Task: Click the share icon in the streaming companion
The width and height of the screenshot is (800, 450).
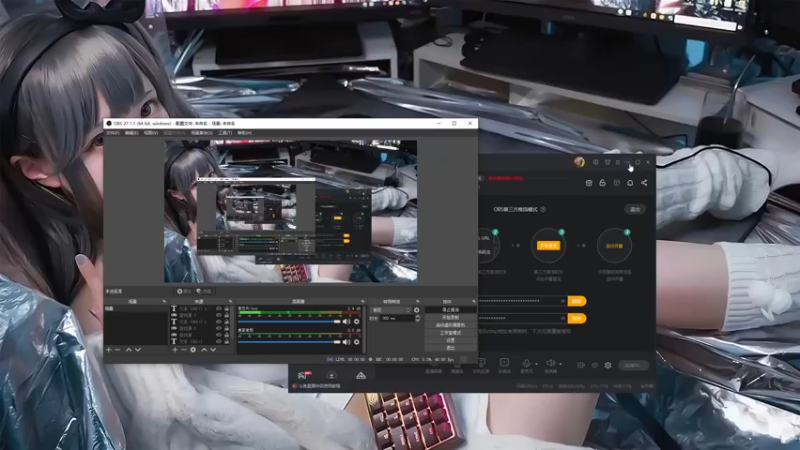Action: pos(644,183)
